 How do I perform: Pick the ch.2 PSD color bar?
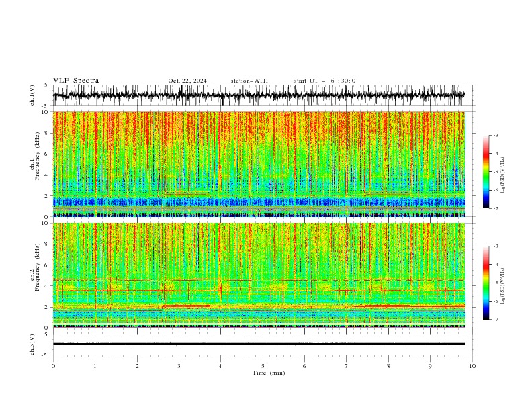tap(486, 283)
